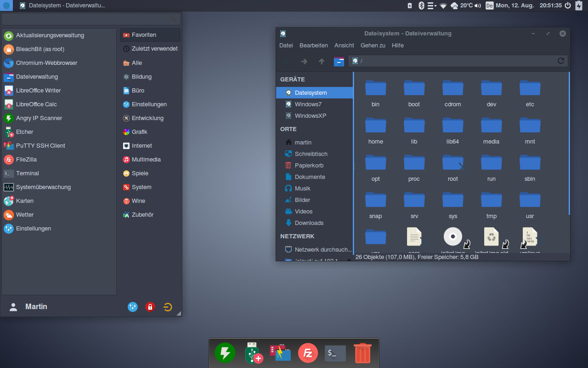Reload the current folder view
The height and width of the screenshot is (368, 588).
[x=560, y=61]
